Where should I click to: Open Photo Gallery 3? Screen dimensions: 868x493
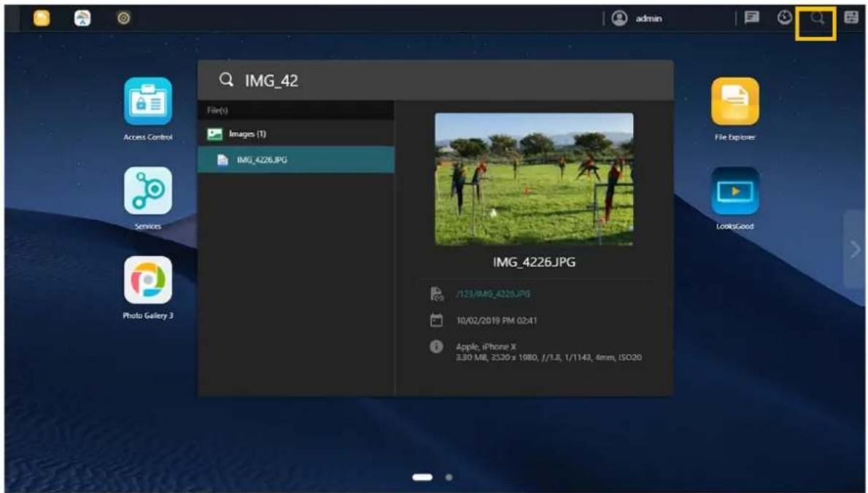point(148,280)
